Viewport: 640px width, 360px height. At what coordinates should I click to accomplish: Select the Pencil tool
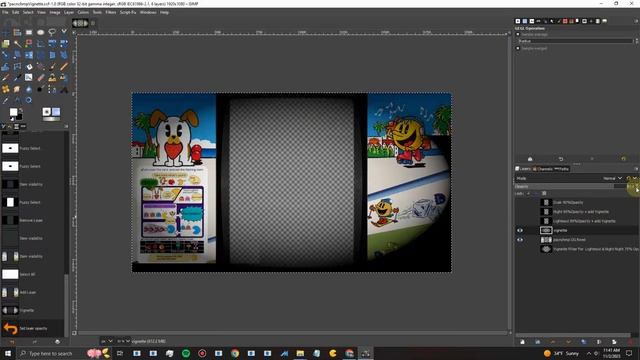(x=64, y=66)
